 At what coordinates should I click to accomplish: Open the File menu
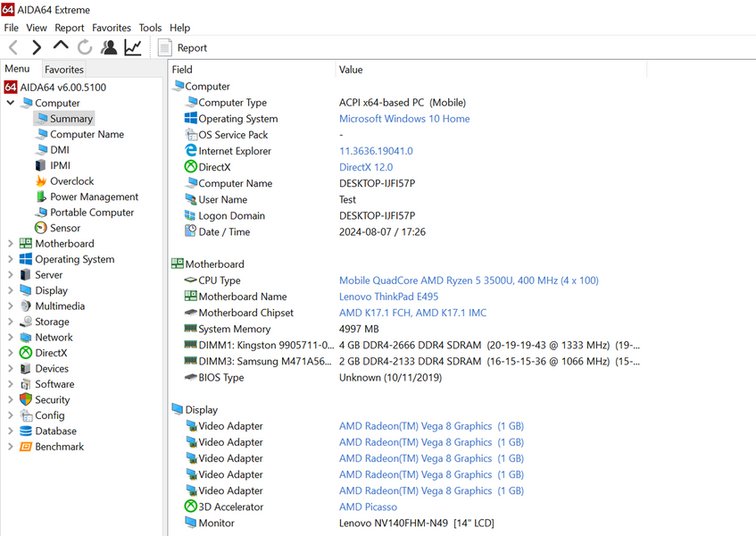click(11, 28)
